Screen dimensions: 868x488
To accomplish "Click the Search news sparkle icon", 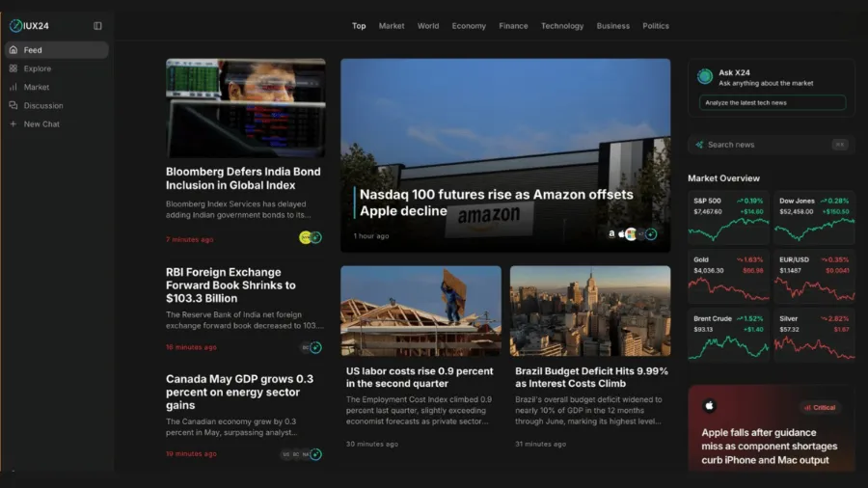I will point(699,145).
